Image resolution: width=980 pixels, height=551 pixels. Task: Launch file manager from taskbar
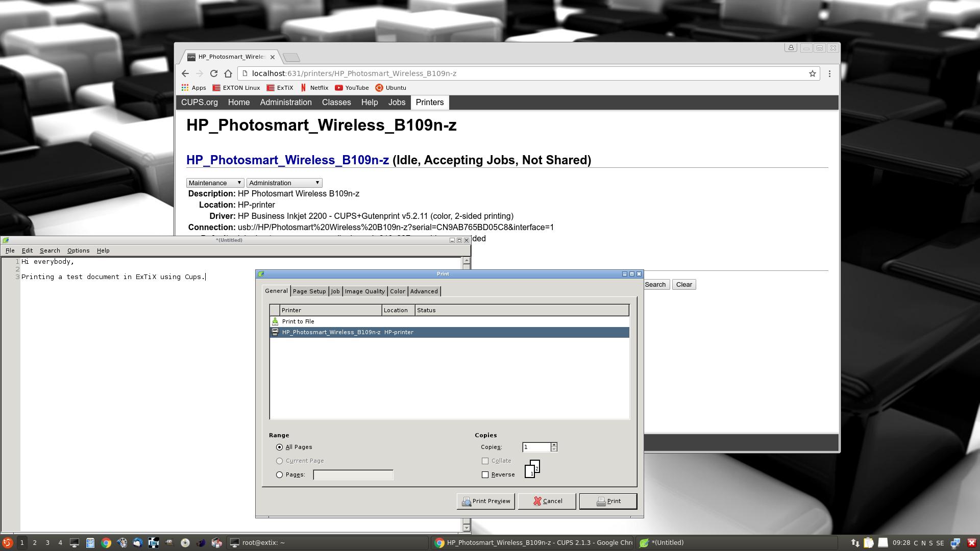(x=90, y=543)
